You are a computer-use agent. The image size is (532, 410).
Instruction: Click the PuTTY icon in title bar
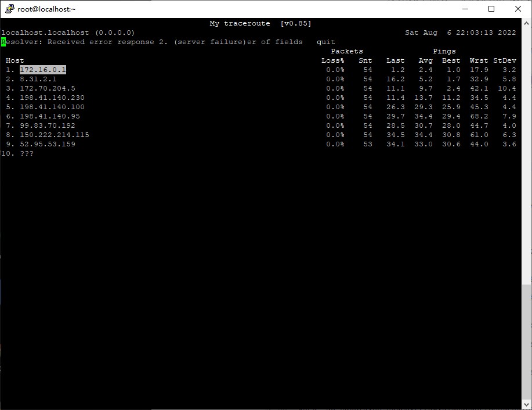[x=9, y=9]
